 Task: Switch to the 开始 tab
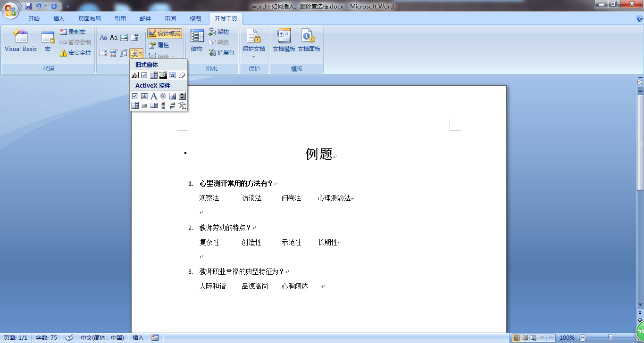(34, 19)
